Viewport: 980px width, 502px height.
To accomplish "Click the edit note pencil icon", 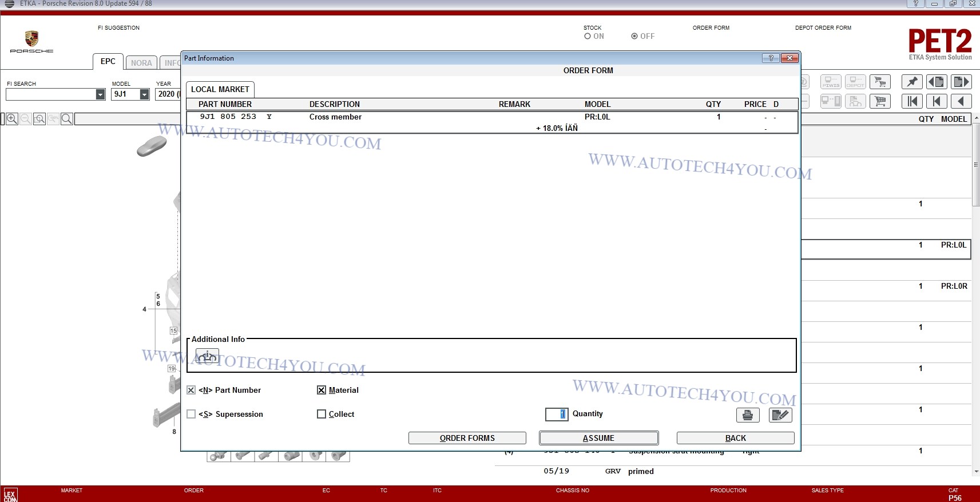I will point(780,415).
